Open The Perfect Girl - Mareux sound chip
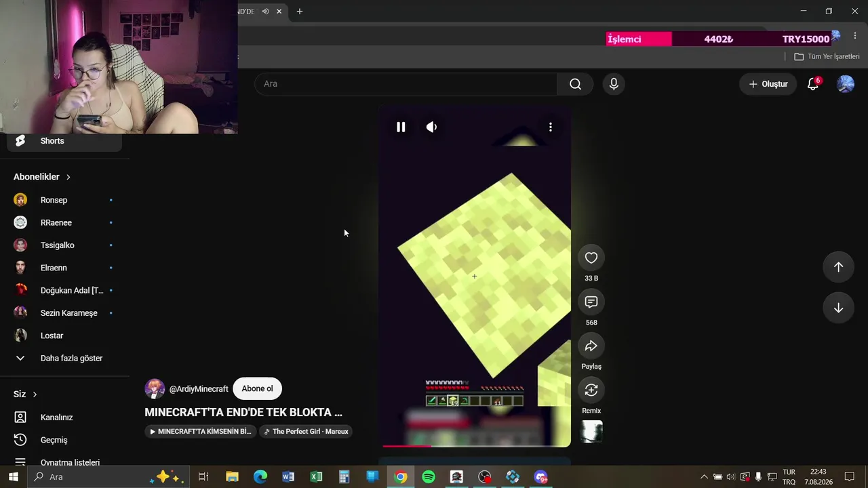 [306, 431]
